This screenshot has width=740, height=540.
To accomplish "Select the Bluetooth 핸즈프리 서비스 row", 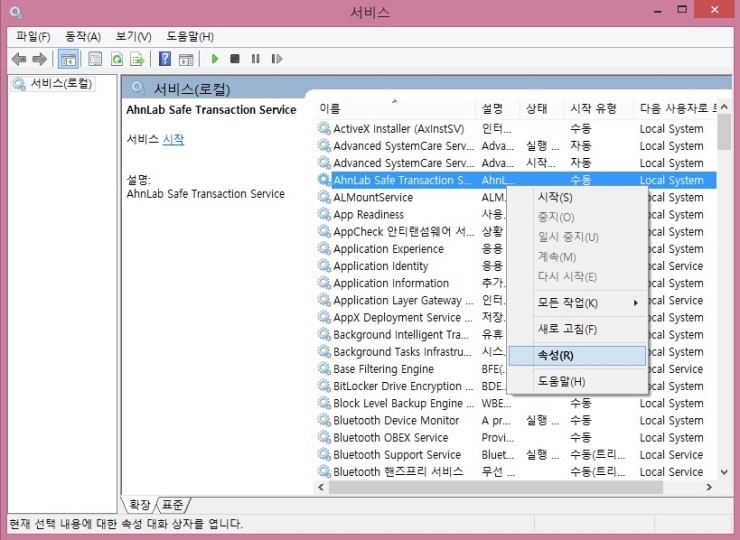I will (516, 472).
